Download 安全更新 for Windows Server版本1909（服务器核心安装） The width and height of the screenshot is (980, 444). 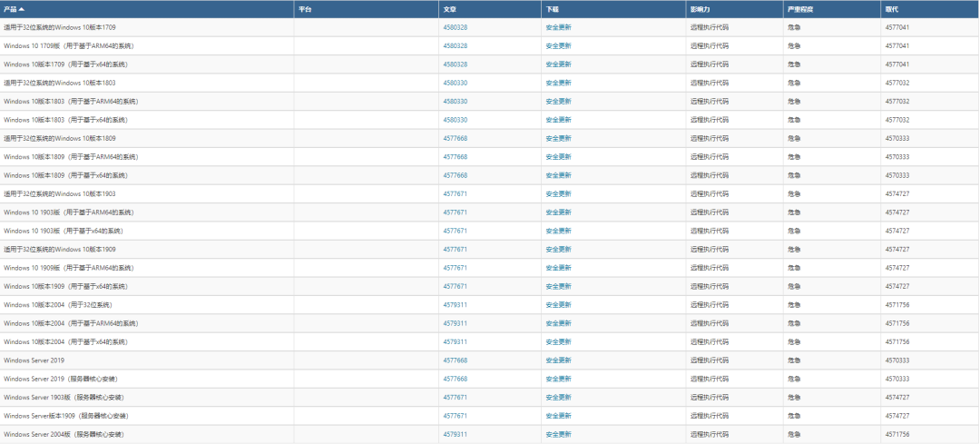coord(558,416)
